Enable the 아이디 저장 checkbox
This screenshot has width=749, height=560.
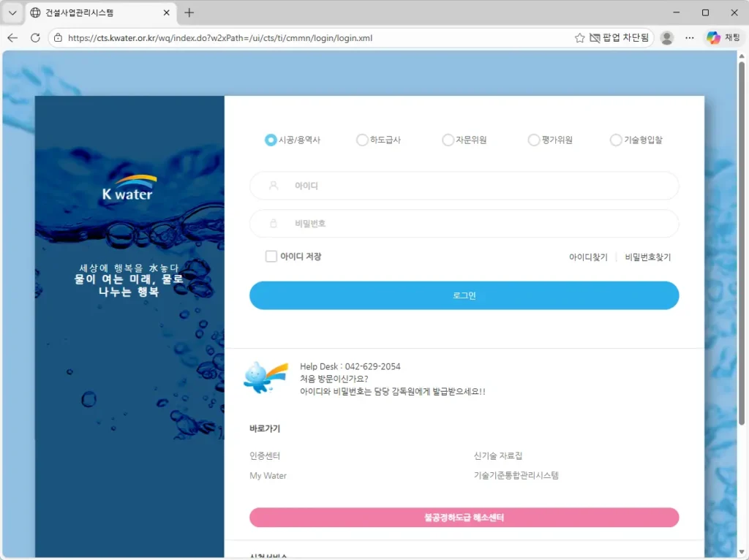269,256
